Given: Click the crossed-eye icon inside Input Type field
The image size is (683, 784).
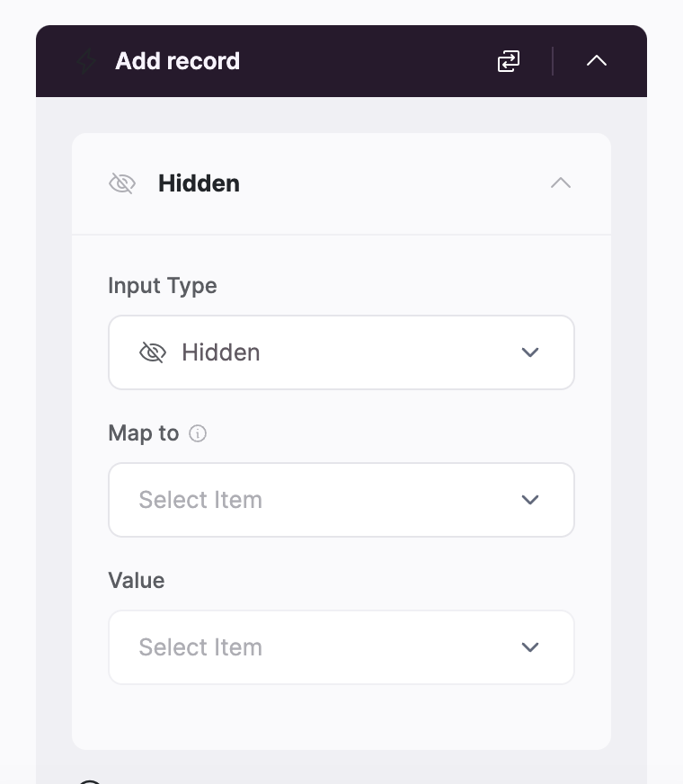Looking at the screenshot, I should click(x=153, y=352).
